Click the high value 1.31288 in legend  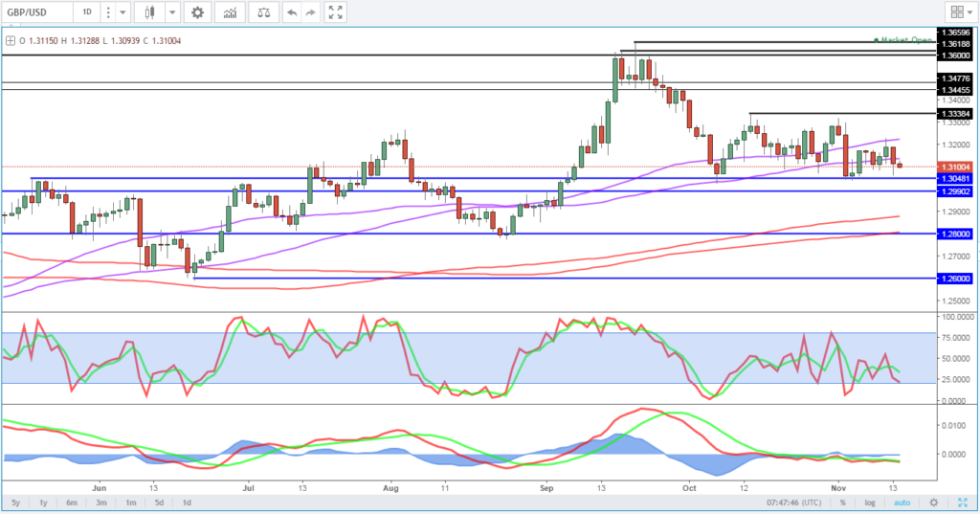click(x=85, y=40)
